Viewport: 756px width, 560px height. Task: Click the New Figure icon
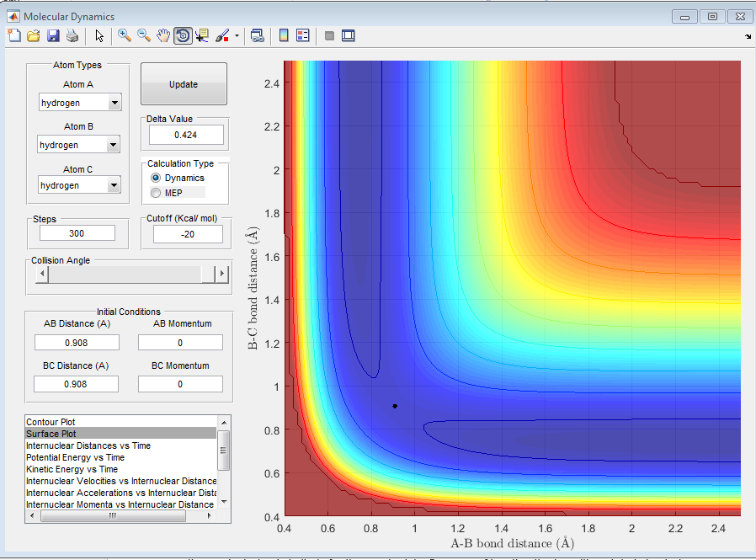point(13,35)
